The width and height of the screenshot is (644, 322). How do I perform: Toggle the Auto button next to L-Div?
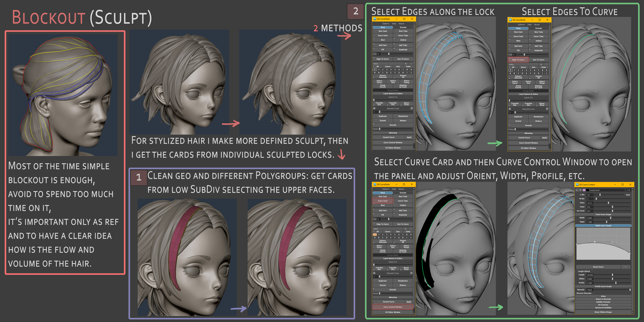point(628,195)
